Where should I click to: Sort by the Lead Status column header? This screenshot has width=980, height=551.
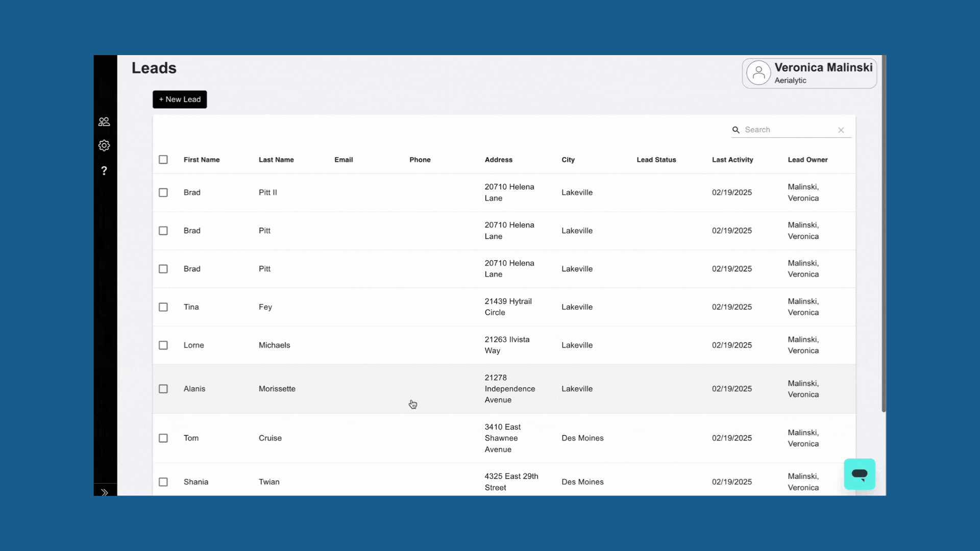(656, 160)
